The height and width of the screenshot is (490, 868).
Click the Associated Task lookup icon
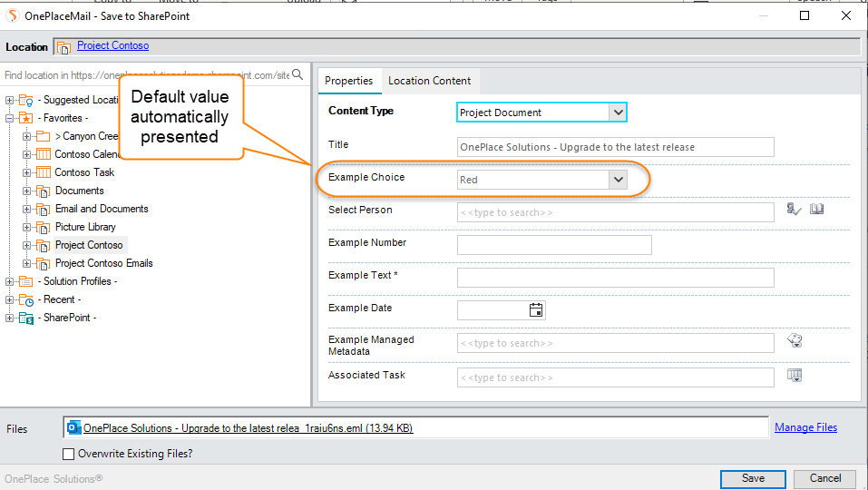click(795, 376)
